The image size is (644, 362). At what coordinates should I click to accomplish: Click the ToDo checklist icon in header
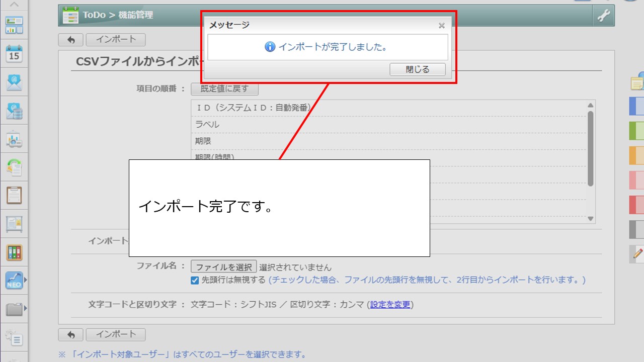(70, 15)
